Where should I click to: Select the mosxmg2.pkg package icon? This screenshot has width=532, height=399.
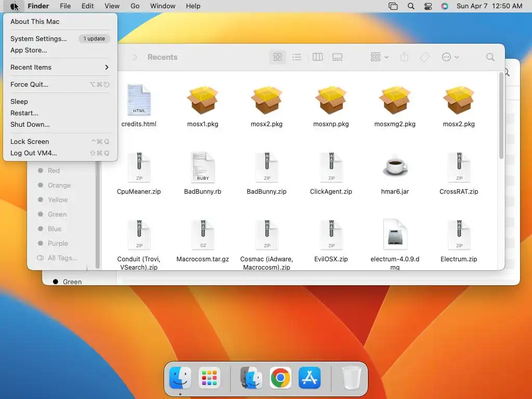click(x=395, y=100)
